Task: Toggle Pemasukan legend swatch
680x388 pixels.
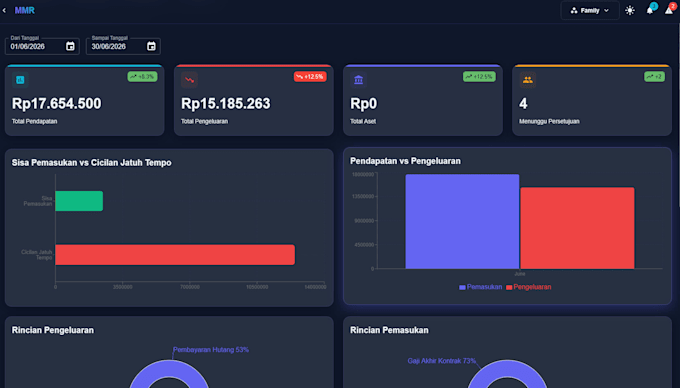Action: click(462, 287)
